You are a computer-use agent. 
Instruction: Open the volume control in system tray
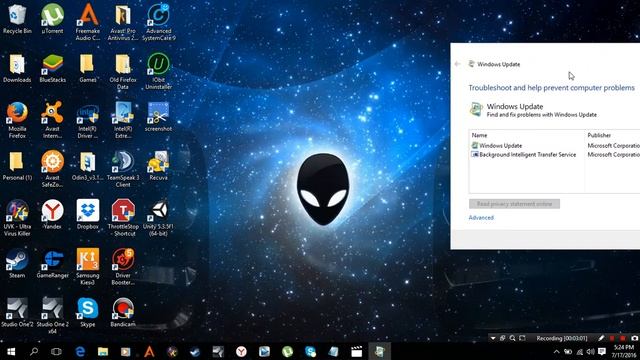(590, 351)
